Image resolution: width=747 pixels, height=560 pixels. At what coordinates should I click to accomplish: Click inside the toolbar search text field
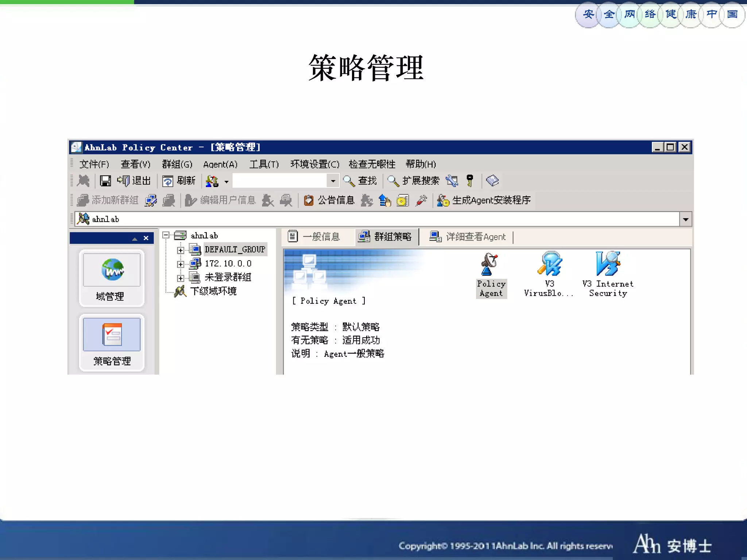(x=280, y=181)
